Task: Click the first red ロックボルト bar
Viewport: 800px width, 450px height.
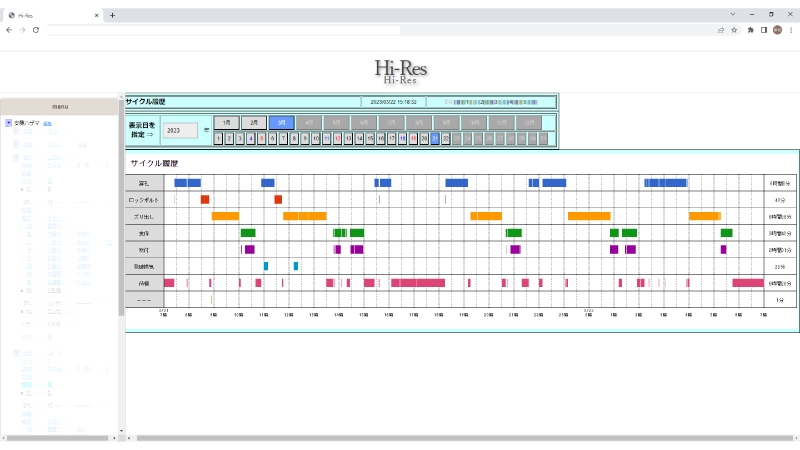Action: click(205, 199)
